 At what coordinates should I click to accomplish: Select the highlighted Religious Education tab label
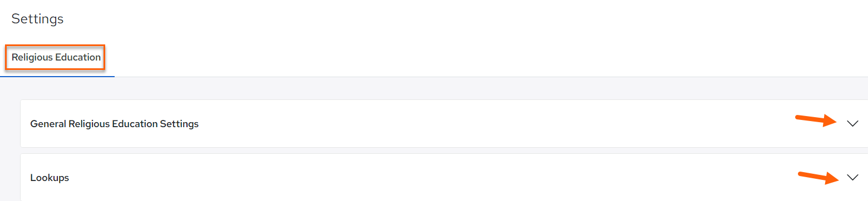pyautogui.click(x=56, y=57)
